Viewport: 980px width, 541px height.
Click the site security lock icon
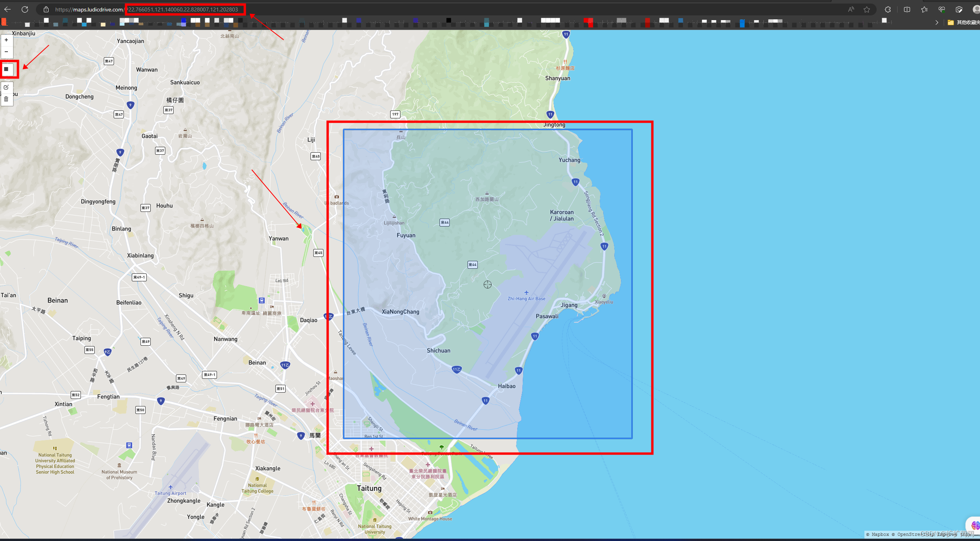click(x=46, y=9)
